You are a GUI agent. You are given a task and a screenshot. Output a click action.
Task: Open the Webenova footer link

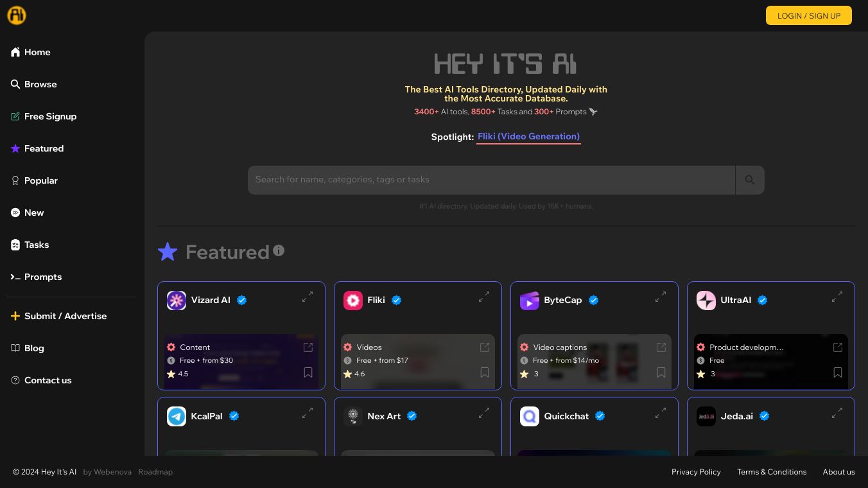pos(112,472)
